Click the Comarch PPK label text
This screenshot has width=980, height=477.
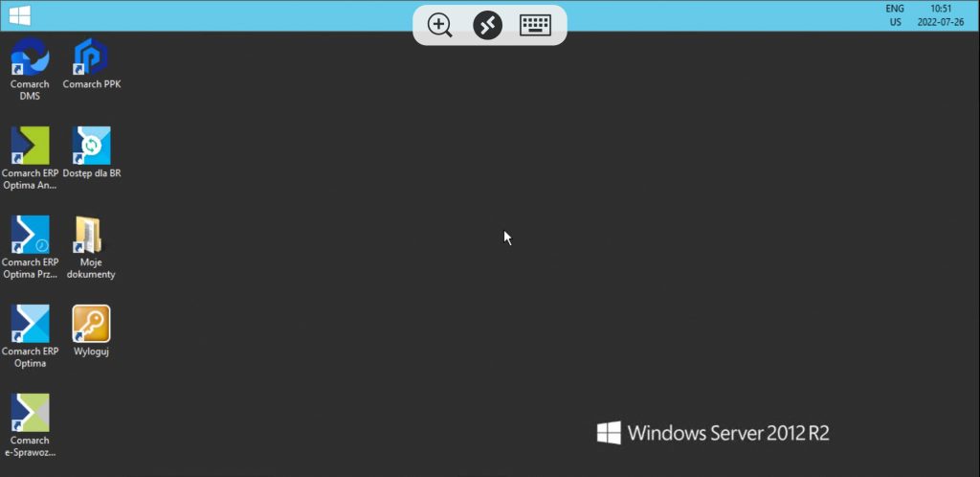pyautogui.click(x=91, y=84)
